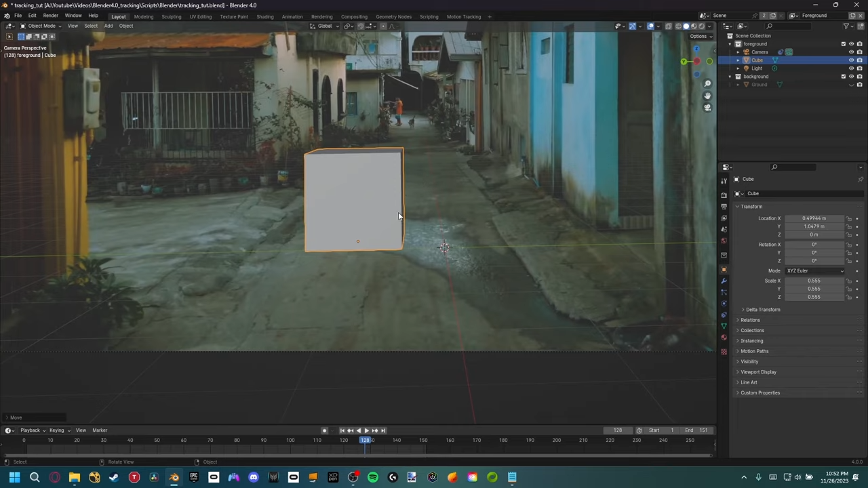868x488 pixels.
Task: Open the Line Art panel
Action: click(749, 382)
